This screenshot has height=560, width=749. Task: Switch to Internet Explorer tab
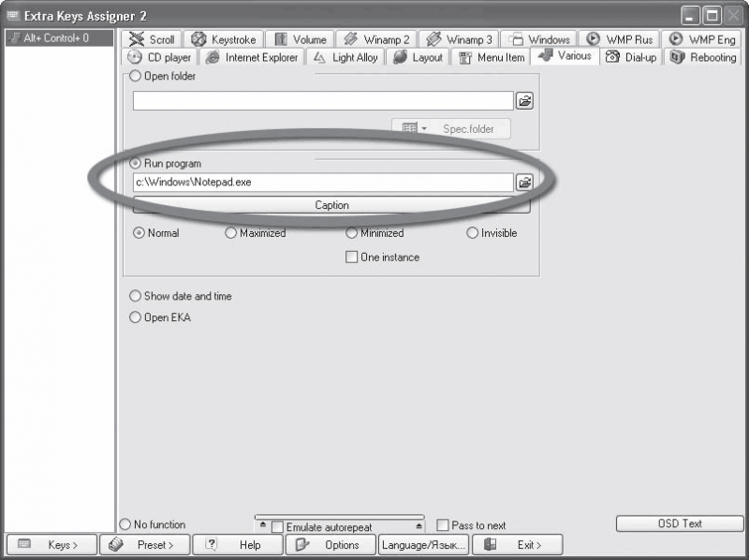(251, 57)
